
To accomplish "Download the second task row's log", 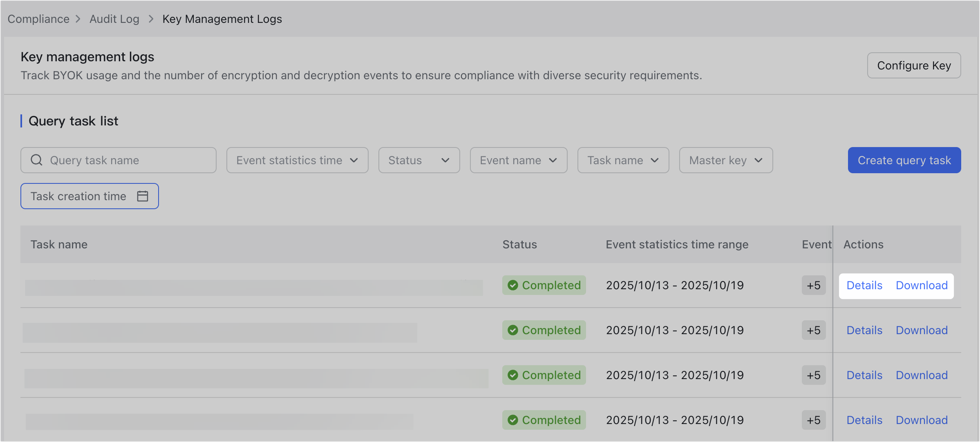I will (x=922, y=330).
